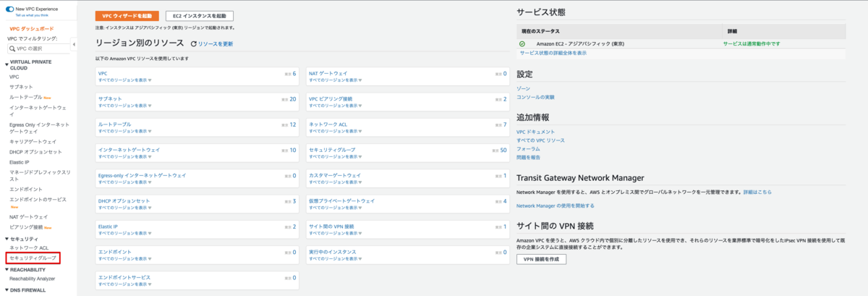The width and height of the screenshot is (868, 296).
Task: Expand すべてのリージョンを表示 under VPC card
Action: [x=124, y=80]
